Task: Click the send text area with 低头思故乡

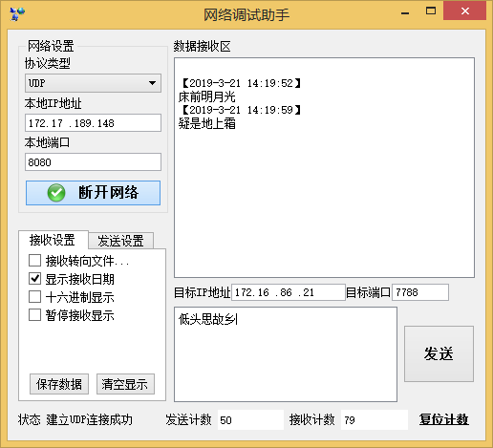Action: (286, 354)
